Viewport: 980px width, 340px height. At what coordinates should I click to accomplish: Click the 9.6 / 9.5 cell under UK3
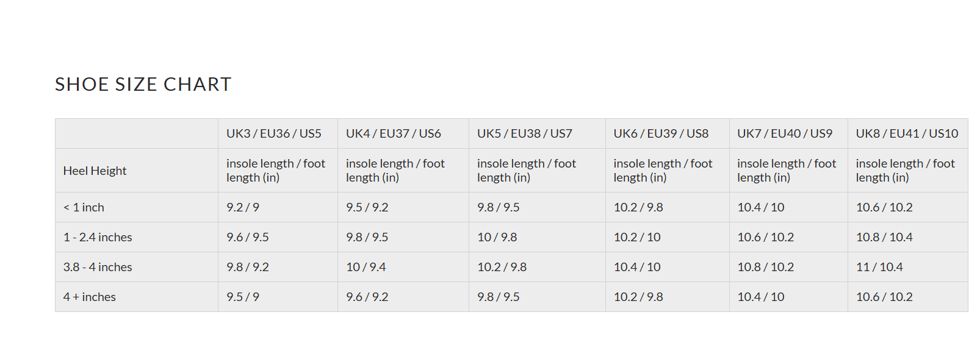point(247,237)
